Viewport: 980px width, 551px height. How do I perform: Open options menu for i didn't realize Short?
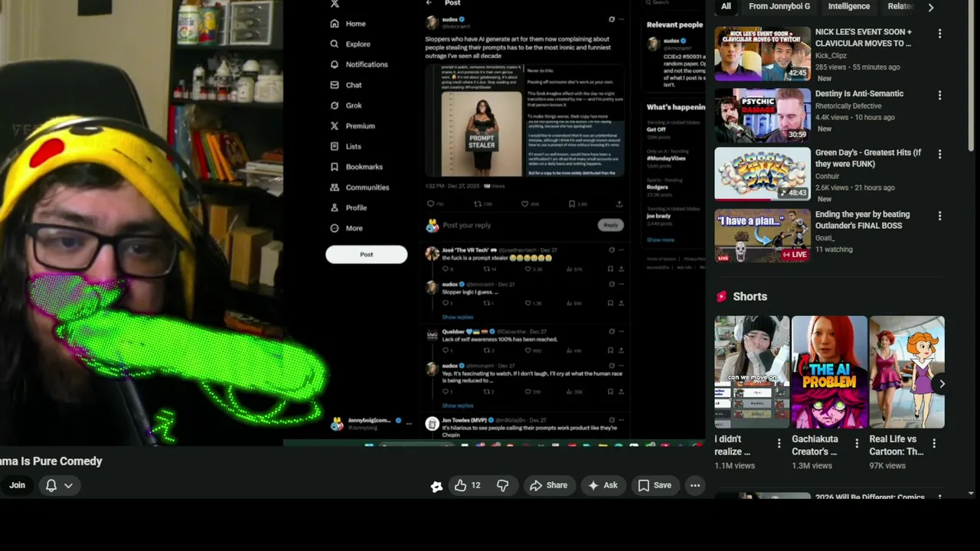coord(779,443)
